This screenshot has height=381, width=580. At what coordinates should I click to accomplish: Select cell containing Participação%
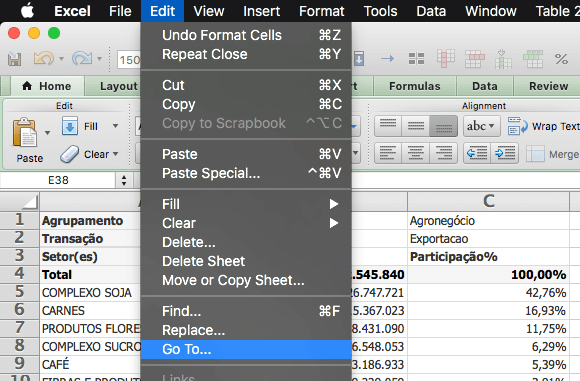click(488, 257)
